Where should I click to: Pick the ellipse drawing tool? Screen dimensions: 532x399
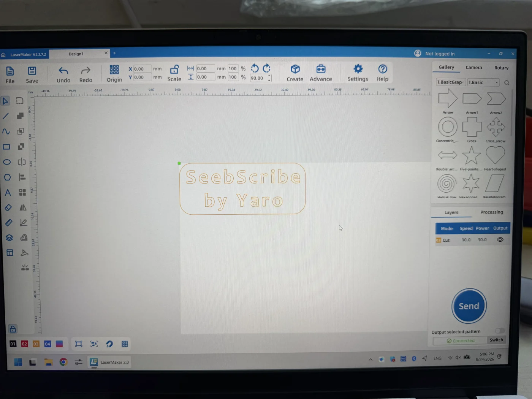tap(7, 162)
